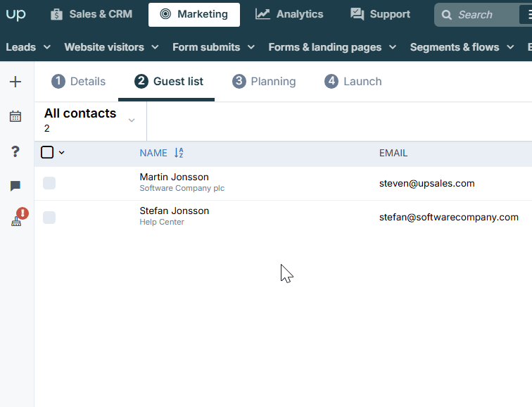
Task: Open the question mark help icon
Action: (15, 151)
